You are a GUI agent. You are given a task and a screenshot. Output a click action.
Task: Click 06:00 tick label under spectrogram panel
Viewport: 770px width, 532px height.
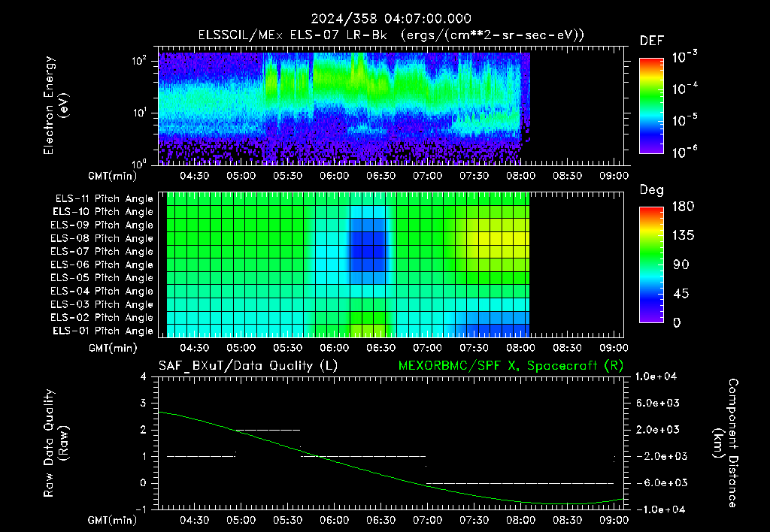pos(335,176)
